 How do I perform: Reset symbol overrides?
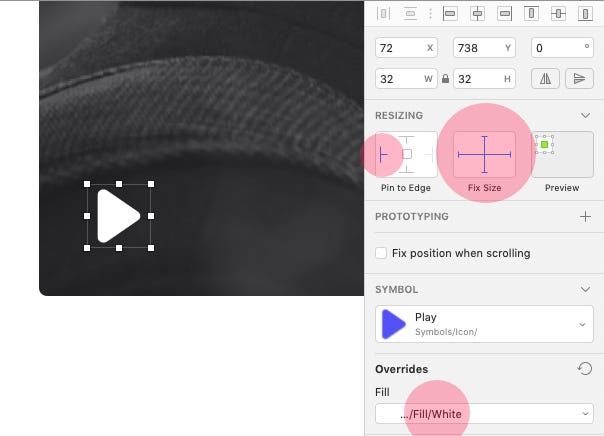click(585, 369)
